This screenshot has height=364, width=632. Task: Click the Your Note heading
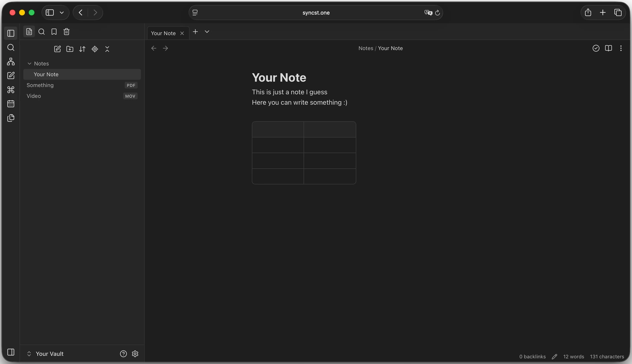click(279, 77)
